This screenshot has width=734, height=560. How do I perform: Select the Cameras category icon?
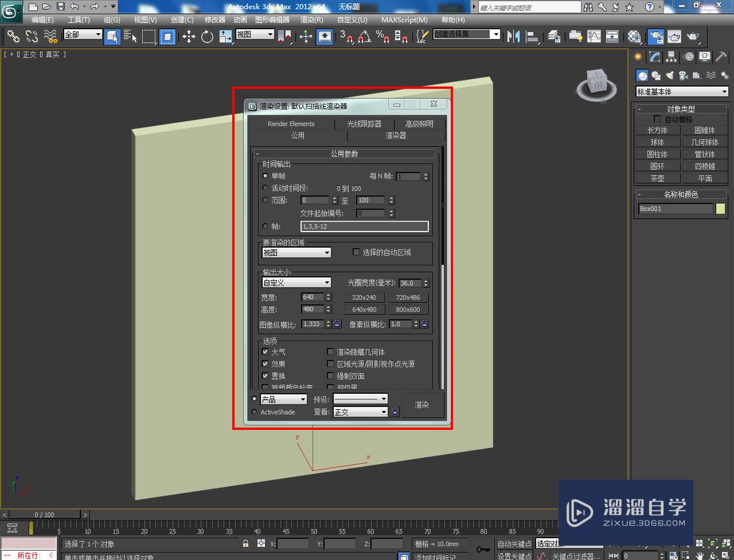pos(683,76)
